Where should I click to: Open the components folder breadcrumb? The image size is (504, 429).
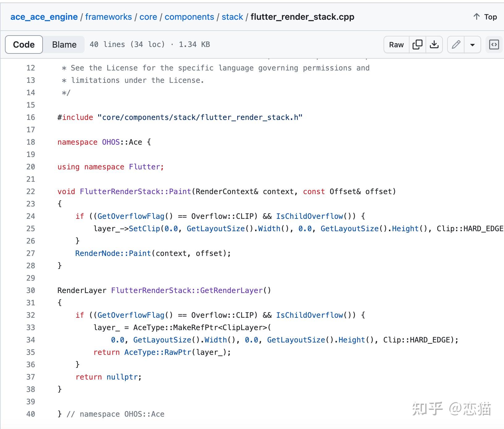point(189,17)
